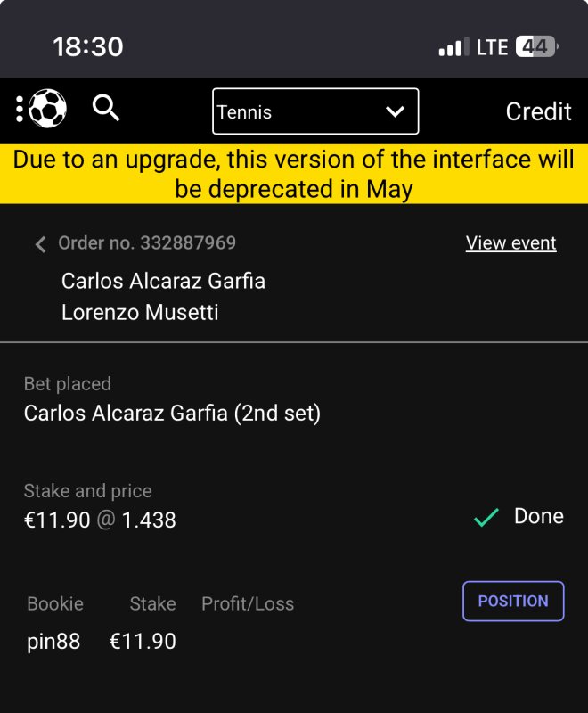Tap the battery indicator in status bar
The width and height of the screenshot is (588, 713).
(535, 46)
